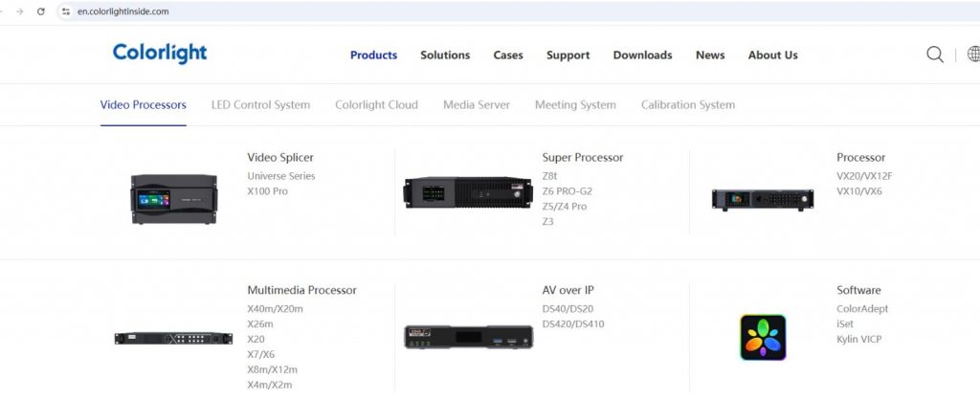Open the Cases menu
980x400 pixels.
tap(508, 55)
